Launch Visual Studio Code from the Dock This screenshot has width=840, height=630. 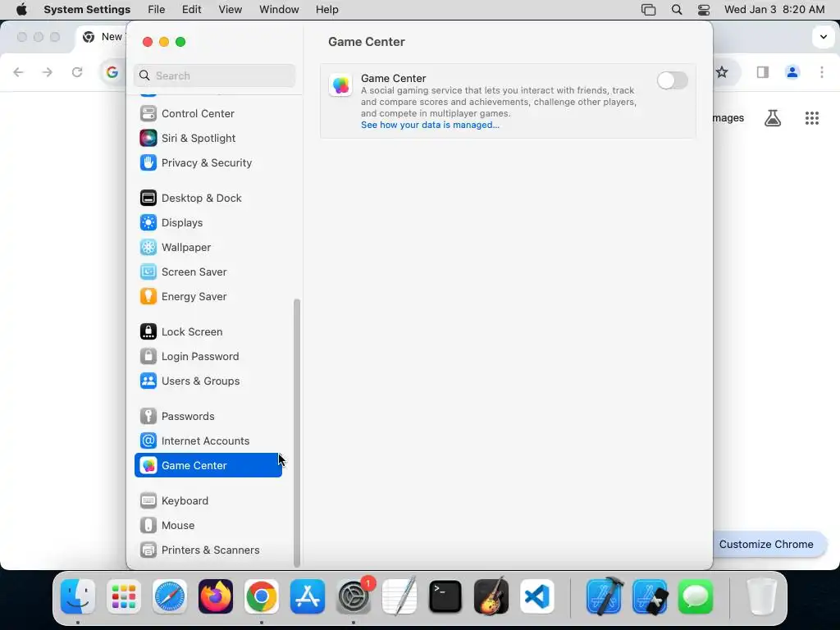click(x=537, y=596)
